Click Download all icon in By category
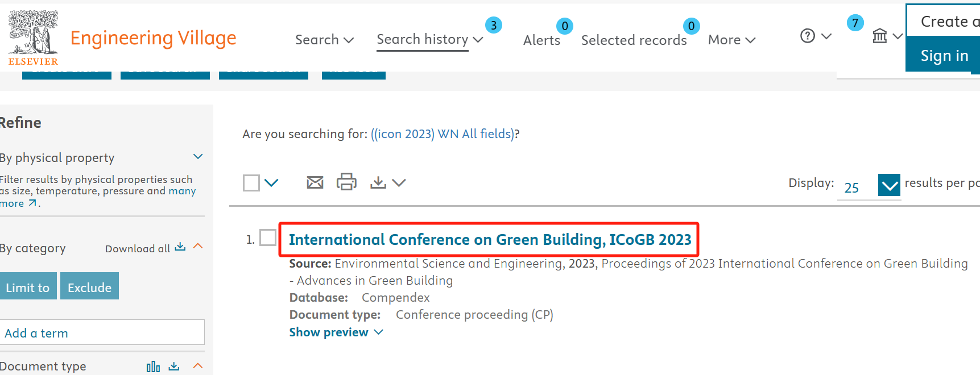980x375 pixels. pyautogui.click(x=180, y=247)
